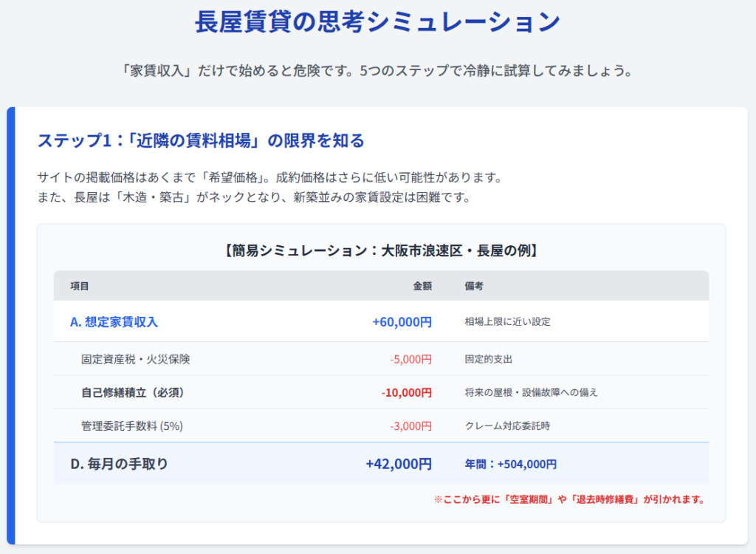This screenshot has width=756, height=554.
Task: Select the A. 想定家賃収入 row label
Action: (x=114, y=322)
